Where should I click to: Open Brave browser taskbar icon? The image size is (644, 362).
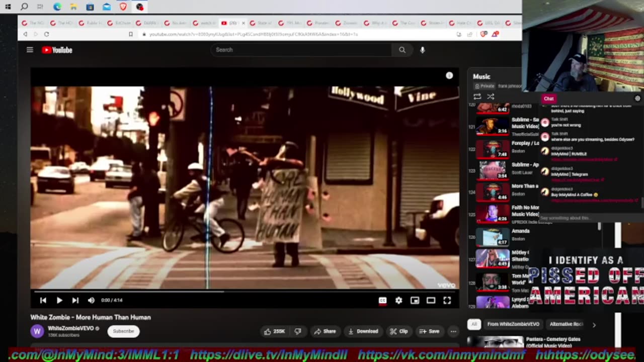123,7
